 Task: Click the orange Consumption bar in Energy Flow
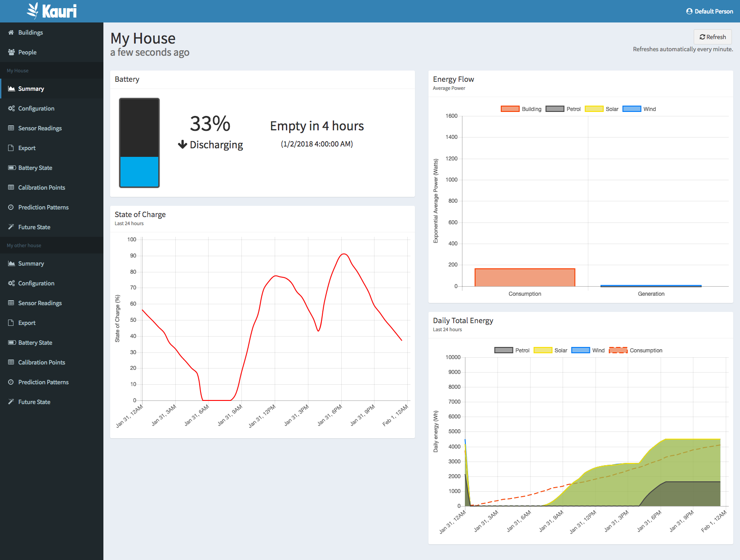(525, 277)
